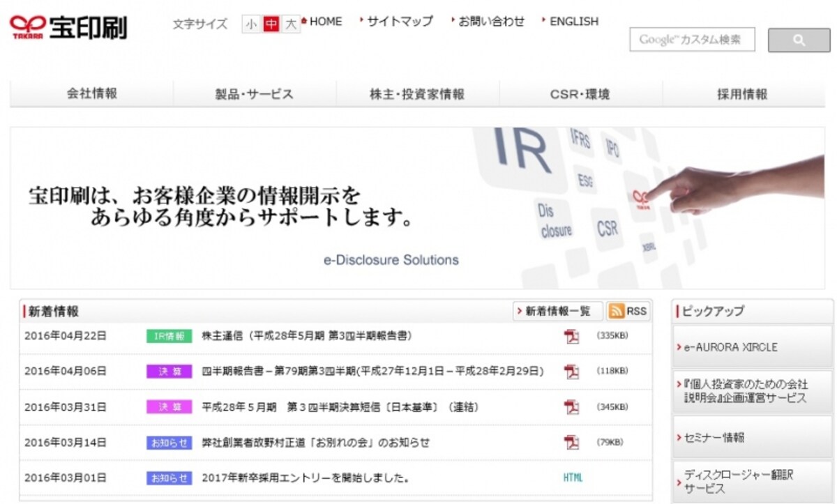Focus the Google custom search field
Image resolution: width=837 pixels, height=504 pixels.
(x=693, y=40)
